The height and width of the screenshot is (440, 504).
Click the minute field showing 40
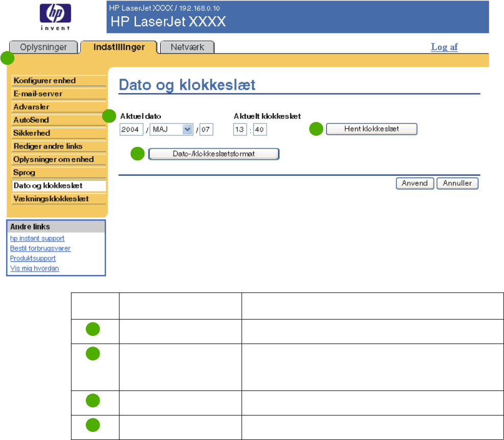click(x=260, y=130)
